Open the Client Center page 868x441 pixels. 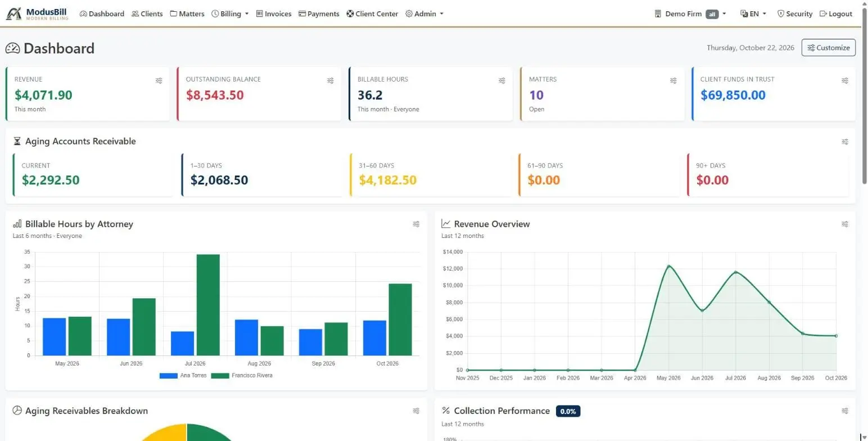pos(372,13)
